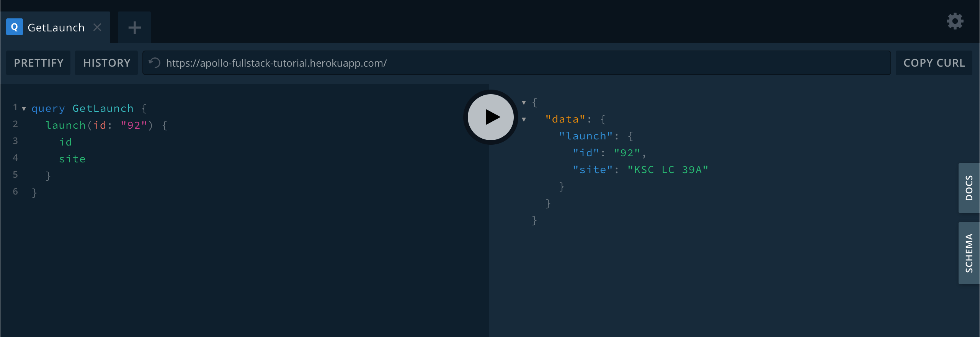Screen dimensions: 980x337
Task: Click the 'id' field on line 3
Action: coord(65,142)
